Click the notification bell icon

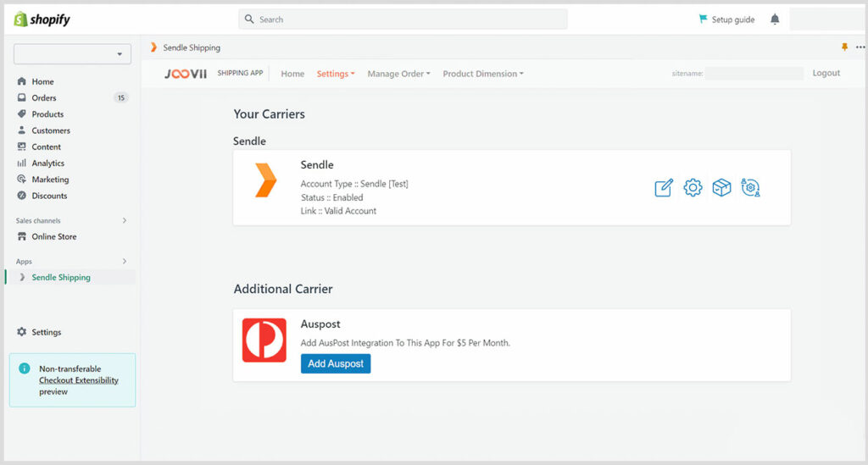tap(775, 19)
